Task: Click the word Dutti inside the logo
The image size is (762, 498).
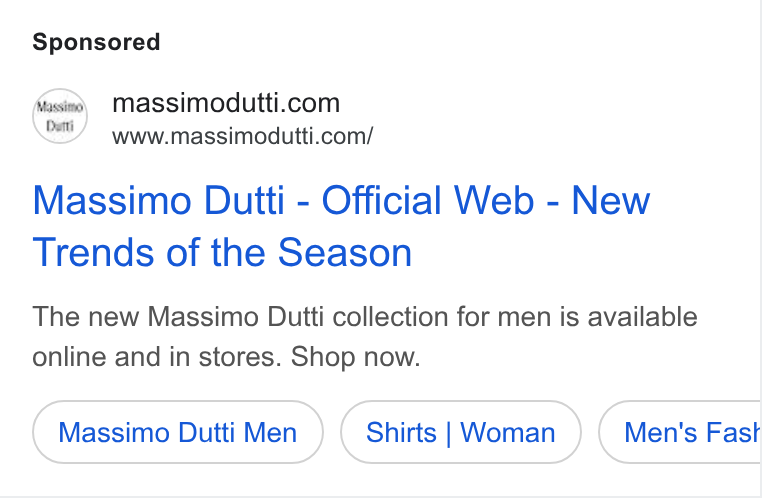Action: point(60,126)
